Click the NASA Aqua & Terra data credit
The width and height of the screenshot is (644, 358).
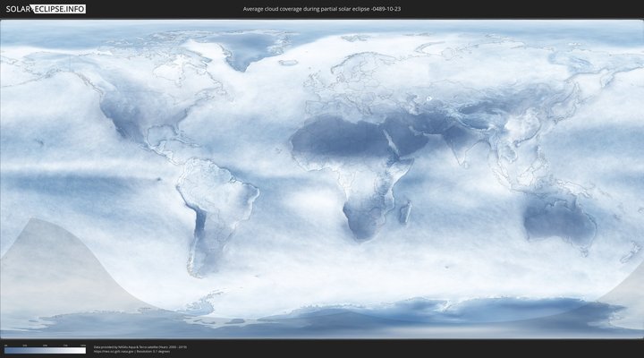click(x=140, y=345)
